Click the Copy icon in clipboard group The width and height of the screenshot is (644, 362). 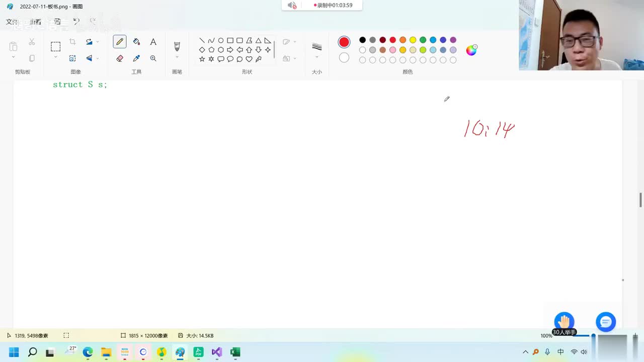tap(32, 58)
